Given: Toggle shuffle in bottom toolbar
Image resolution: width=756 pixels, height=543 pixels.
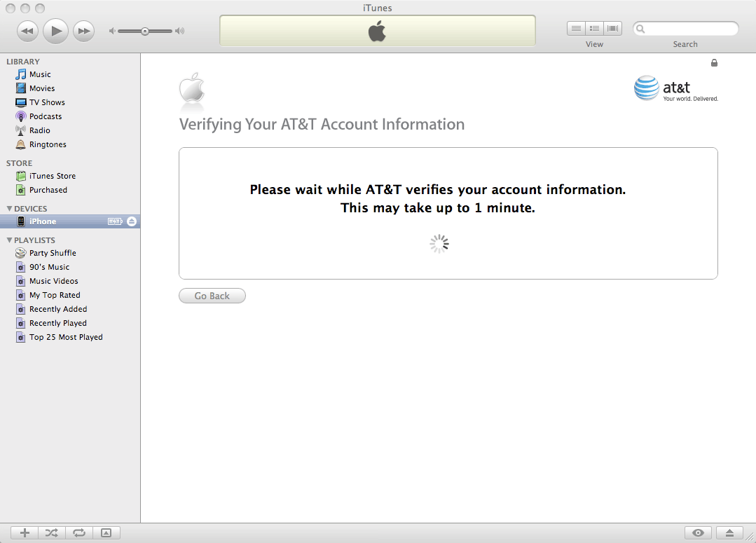Looking at the screenshot, I should 52,533.
